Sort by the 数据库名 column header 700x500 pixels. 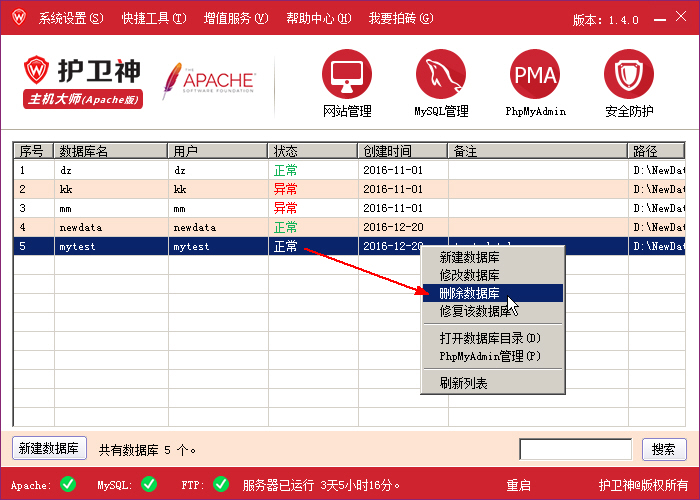(x=110, y=151)
